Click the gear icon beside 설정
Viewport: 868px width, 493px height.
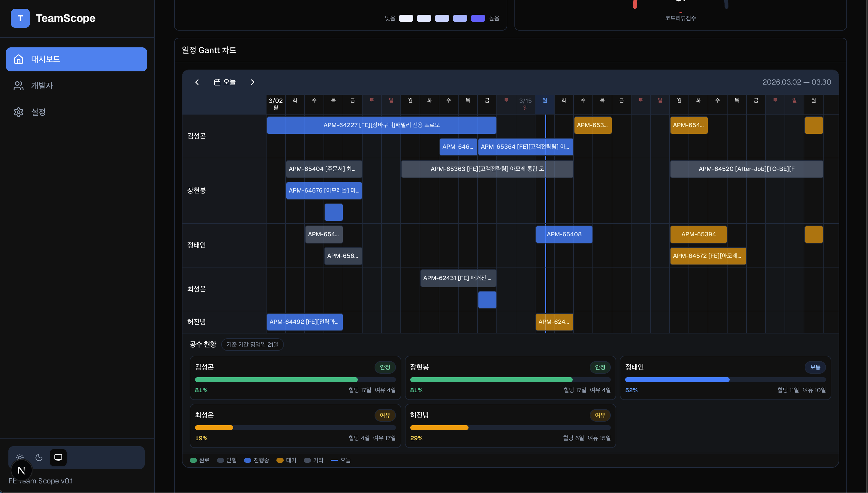18,112
